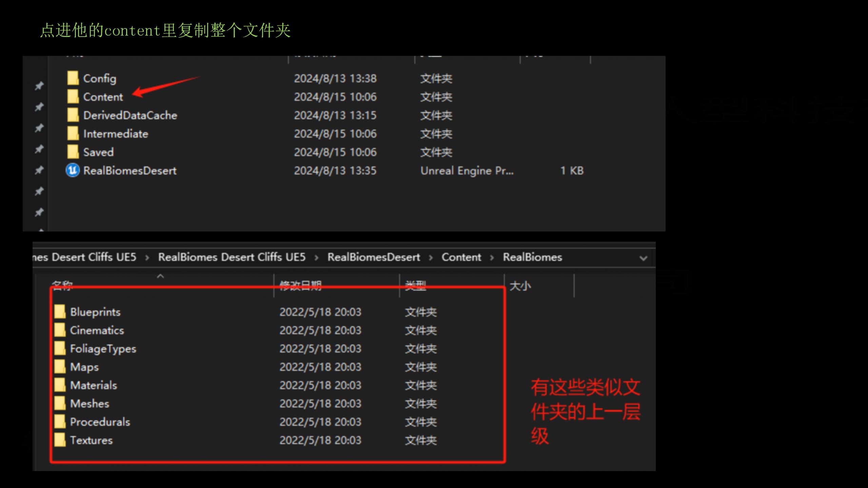Click the Blueprints folder name
The image size is (868, 488).
point(95,312)
